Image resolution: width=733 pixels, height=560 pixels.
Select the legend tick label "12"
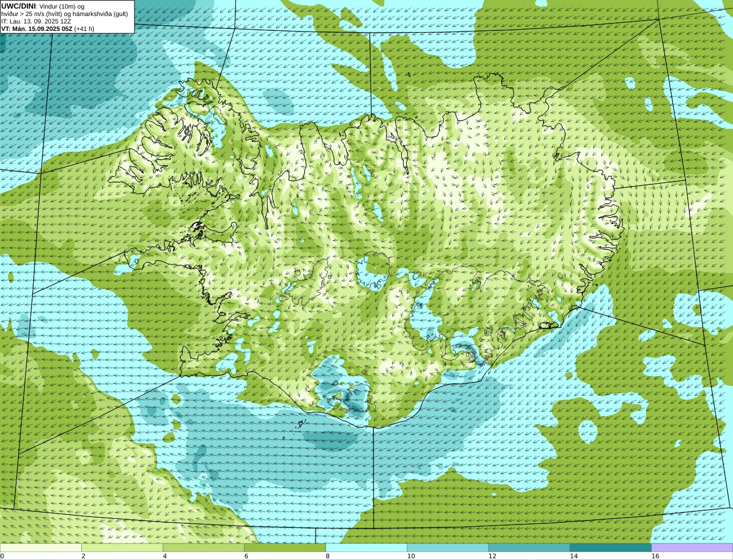(x=492, y=556)
